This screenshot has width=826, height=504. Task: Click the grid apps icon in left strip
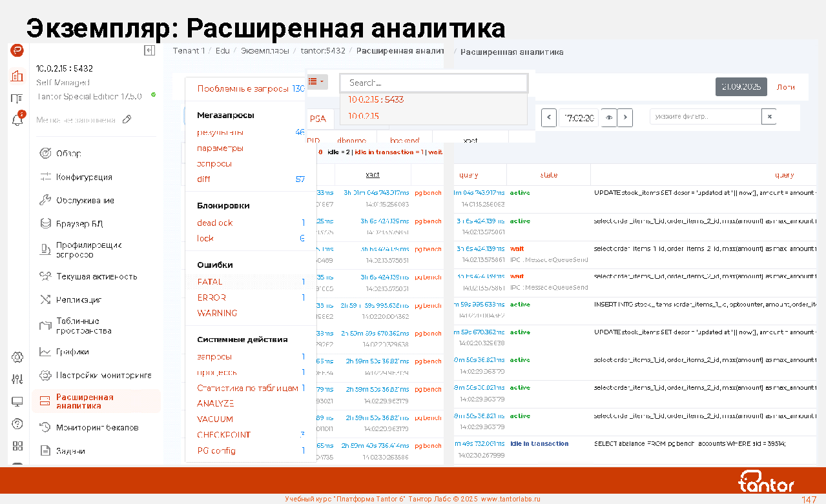coord(17,446)
